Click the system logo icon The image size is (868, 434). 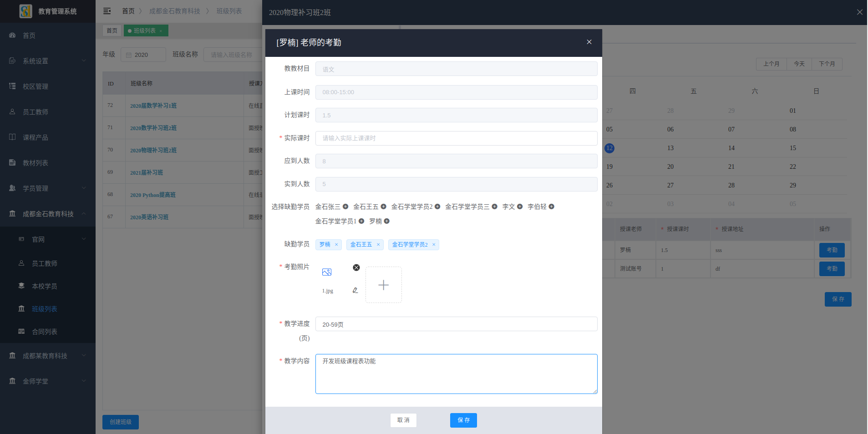click(x=25, y=11)
